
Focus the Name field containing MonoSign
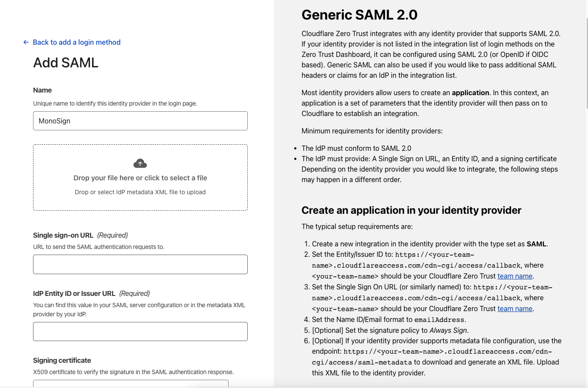coord(140,121)
